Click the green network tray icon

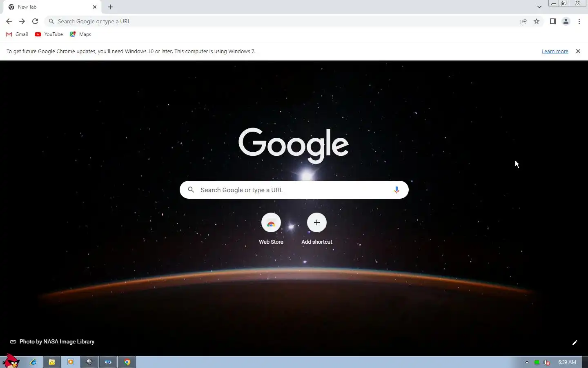537,362
